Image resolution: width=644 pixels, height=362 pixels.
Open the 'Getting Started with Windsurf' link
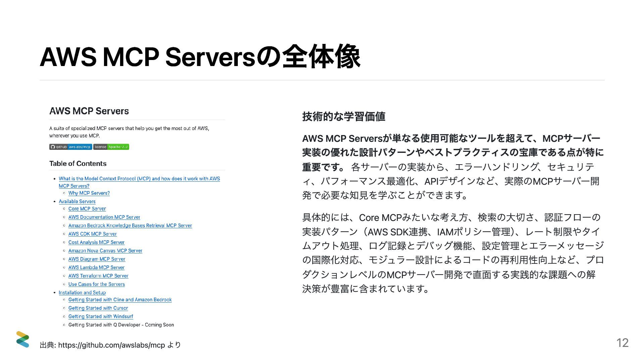tap(101, 316)
